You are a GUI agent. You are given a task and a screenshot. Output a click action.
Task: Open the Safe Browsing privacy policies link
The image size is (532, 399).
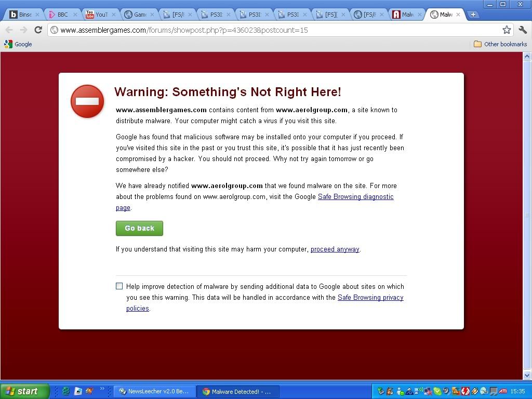click(370, 298)
